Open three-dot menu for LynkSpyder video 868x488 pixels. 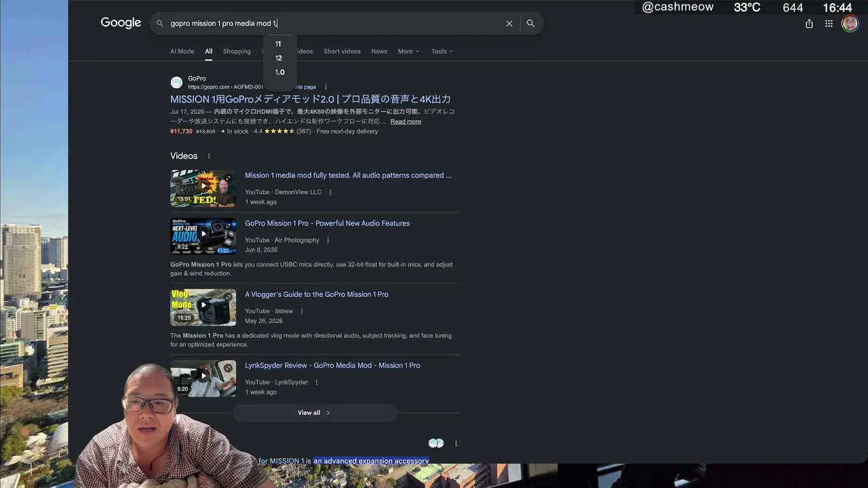(x=316, y=382)
